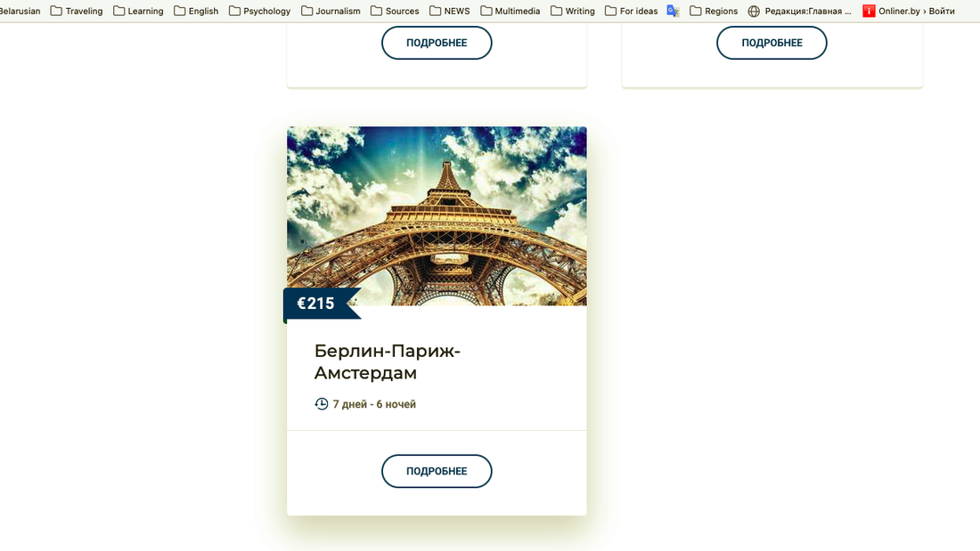Viewport: 980px width, 551px height.
Task: Open the Learning bookmarks folder
Action: click(x=138, y=11)
